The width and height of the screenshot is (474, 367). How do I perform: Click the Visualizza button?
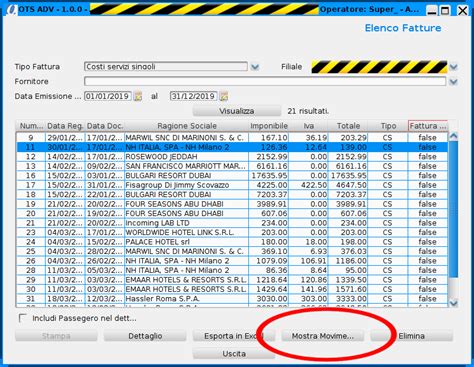click(236, 111)
